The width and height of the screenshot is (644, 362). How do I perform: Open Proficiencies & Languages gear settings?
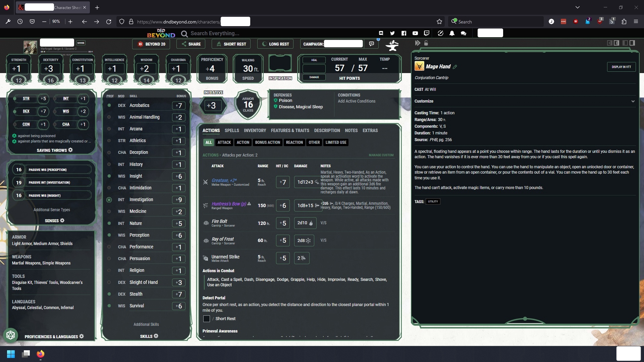pyautogui.click(x=82, y=336)
